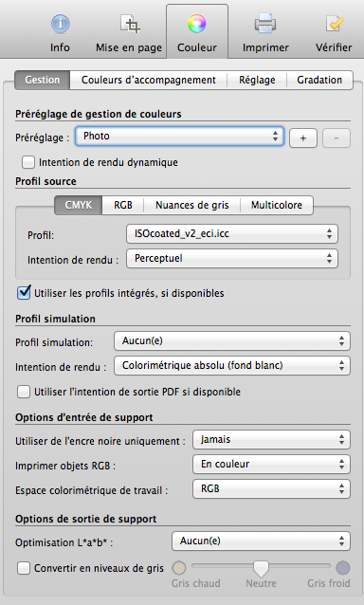Uncheck Utiliser les profils intégrés
The height and width of the screenshot is (605, 364).
24,293
